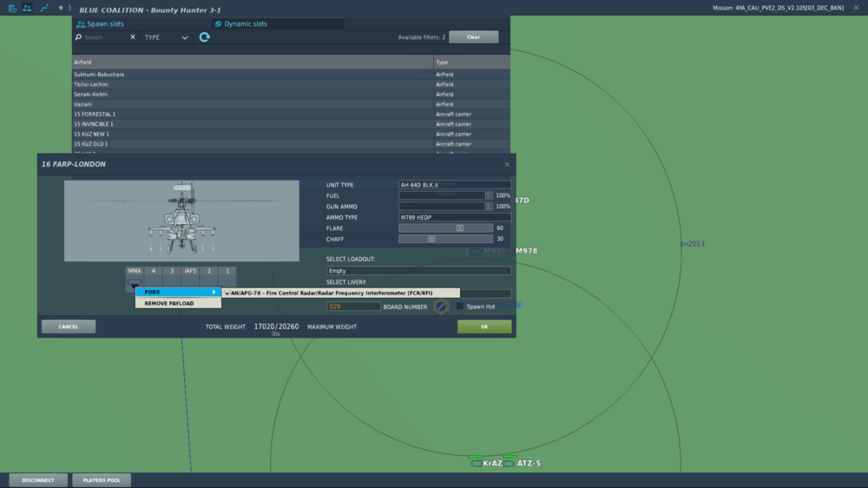Expand the PODS submenu arrow
Screen dimensions: 868x488
tap(214, 292)
